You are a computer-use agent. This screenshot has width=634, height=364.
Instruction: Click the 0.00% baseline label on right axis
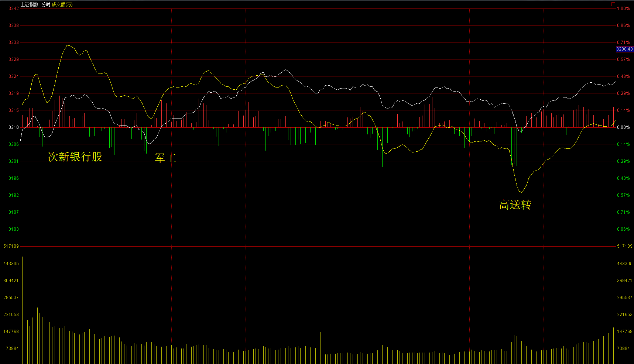[x=623, y=127]
